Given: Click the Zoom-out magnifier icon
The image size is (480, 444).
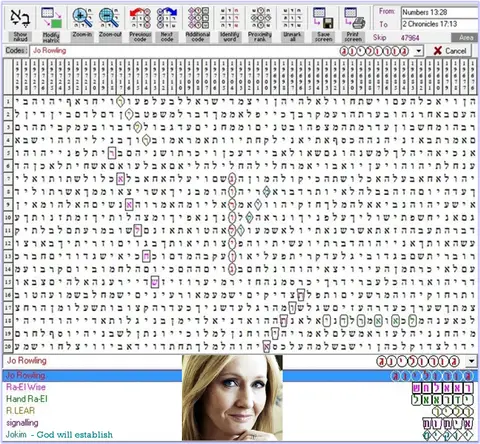Looking at the screenshot, I should (x=109, y=18).
